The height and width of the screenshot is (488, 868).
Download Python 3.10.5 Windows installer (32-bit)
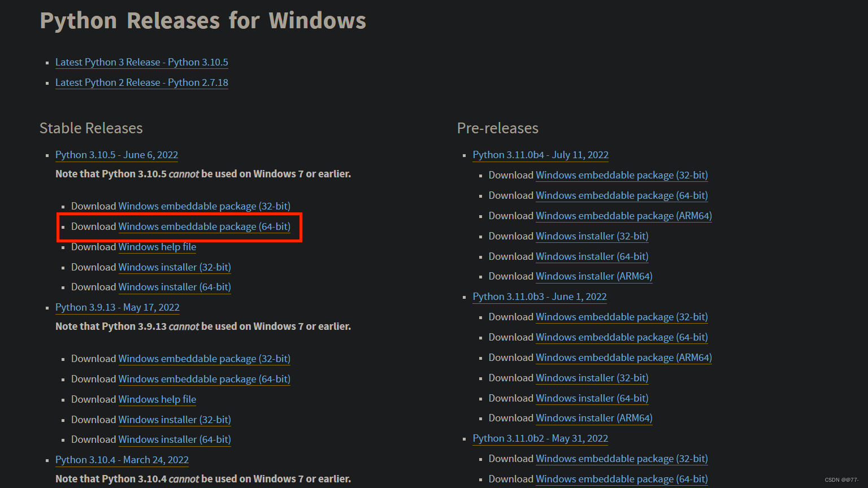175,267
